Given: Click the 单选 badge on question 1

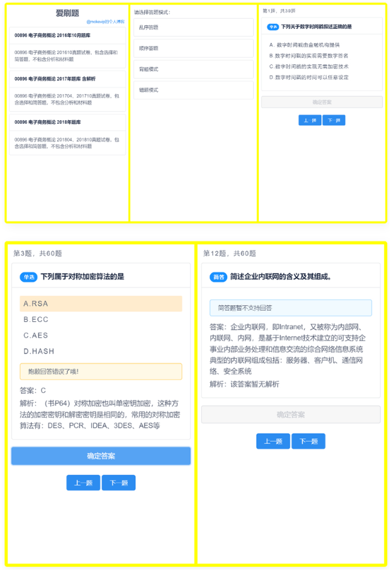Looking at the screenshot, I should 273,27.
